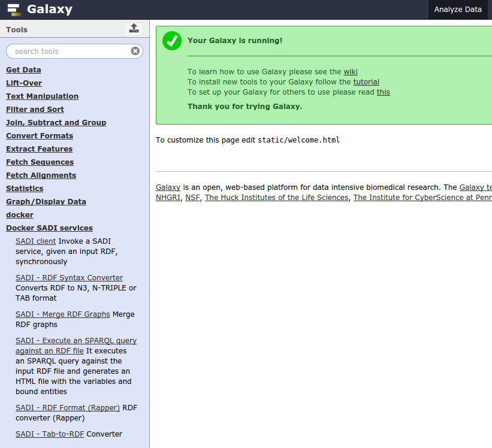Click the Galaxy link in the description paragraph
This screenshot has width=492, height=448.
coord(168,187)
